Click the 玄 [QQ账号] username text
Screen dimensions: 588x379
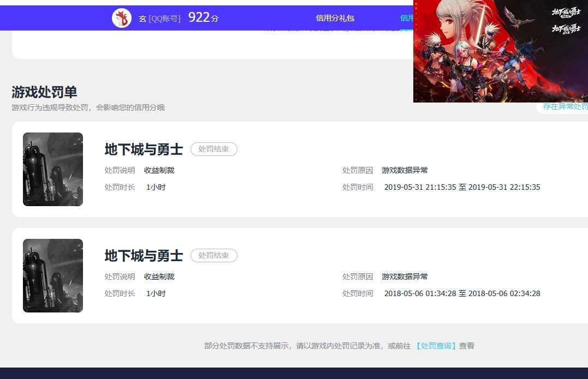(159, 19)
